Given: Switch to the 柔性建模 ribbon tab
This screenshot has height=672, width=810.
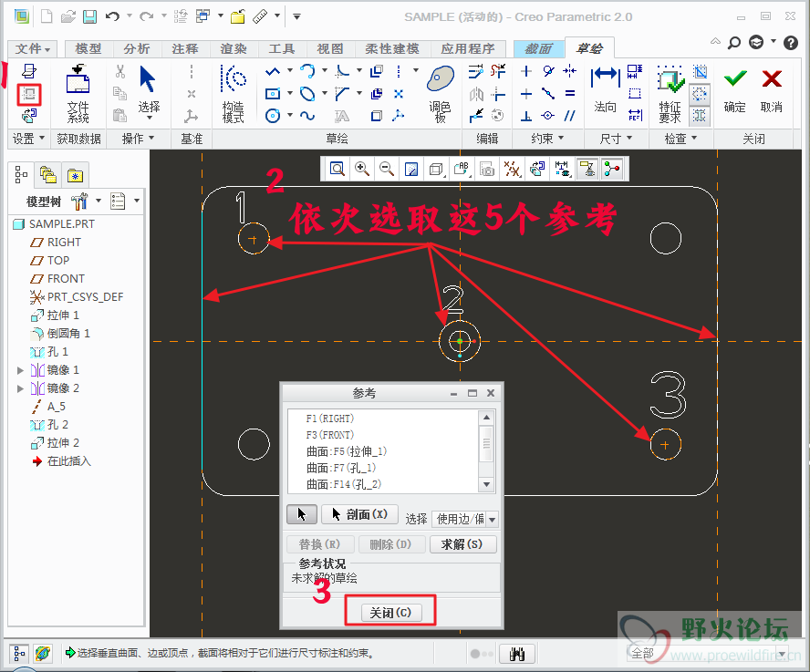Looking at the screenshot, I should coord(391,49).
